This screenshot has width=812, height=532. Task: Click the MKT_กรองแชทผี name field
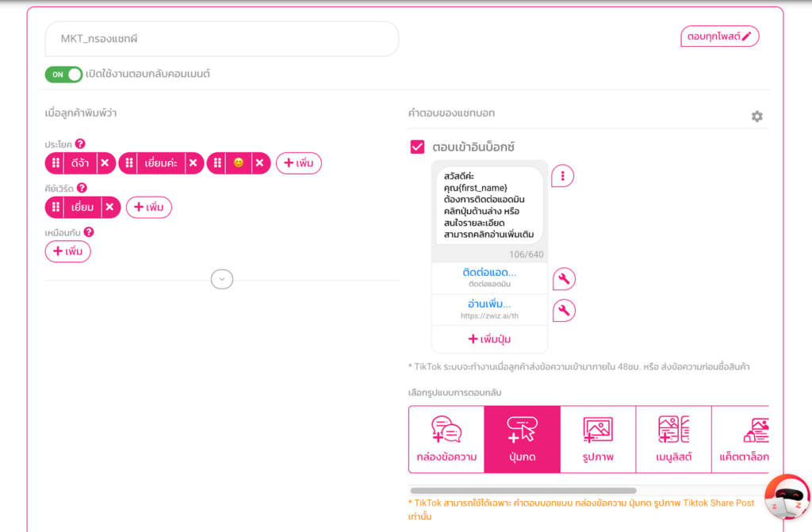[222, 39]
